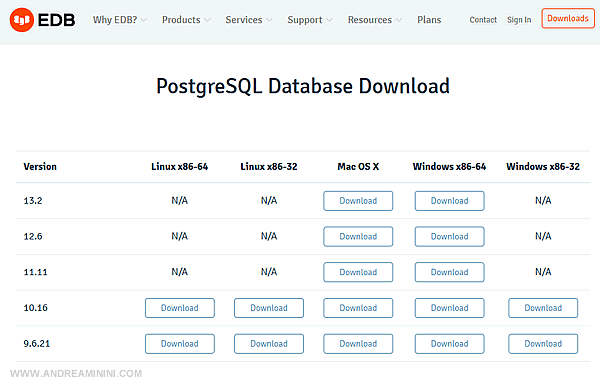This screenshot has width=600, height=380.
Task: Open the Products menu
Action: tap(181, 20)
